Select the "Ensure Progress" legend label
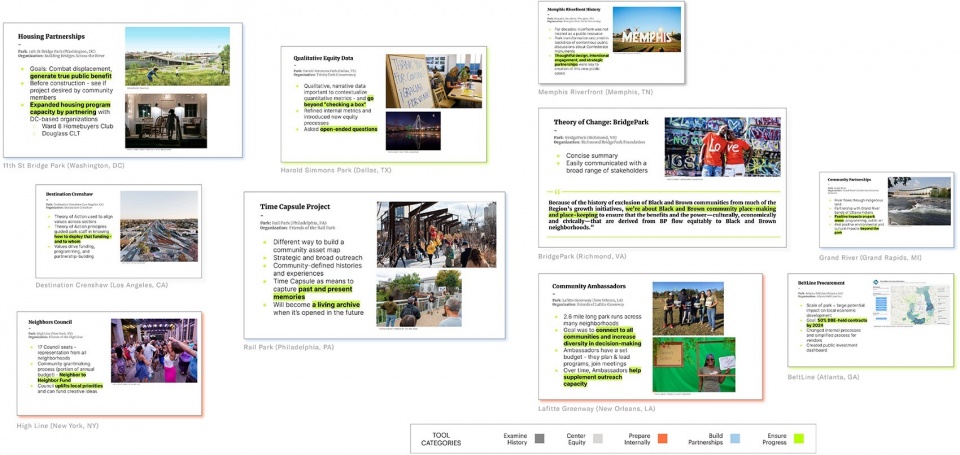Screen dimensions: 960x455 774,439
